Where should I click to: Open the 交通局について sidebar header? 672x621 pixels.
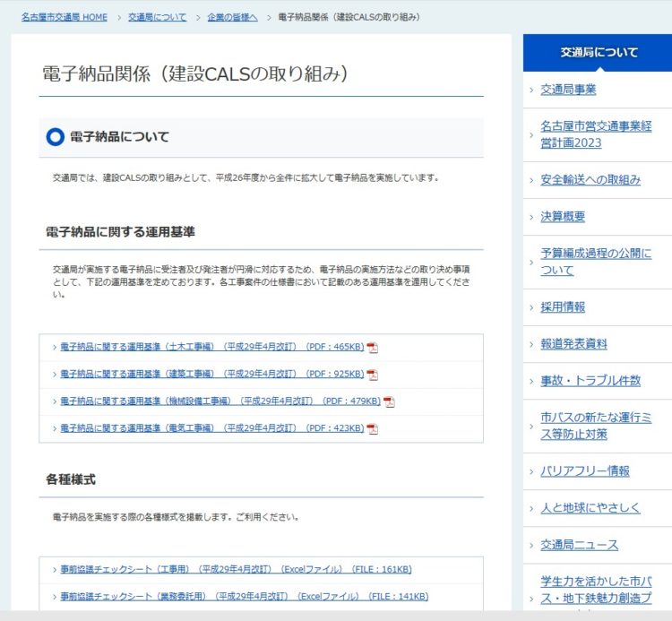(x=599, y=53)
